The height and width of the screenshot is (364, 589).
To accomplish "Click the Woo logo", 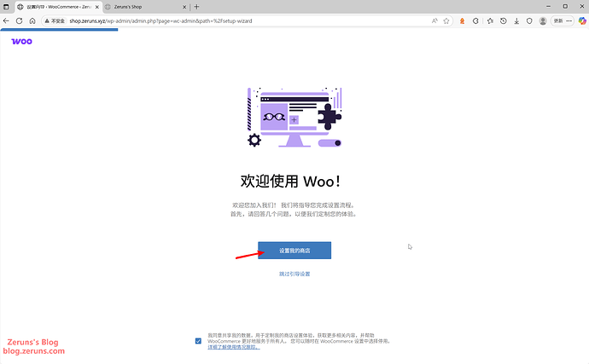I will coord(22,41).
